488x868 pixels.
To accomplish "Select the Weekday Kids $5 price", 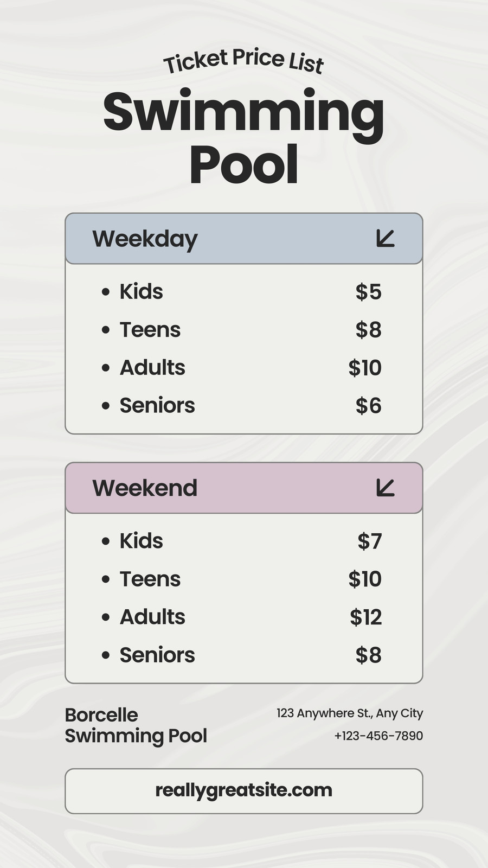I will tap(369, 292).
